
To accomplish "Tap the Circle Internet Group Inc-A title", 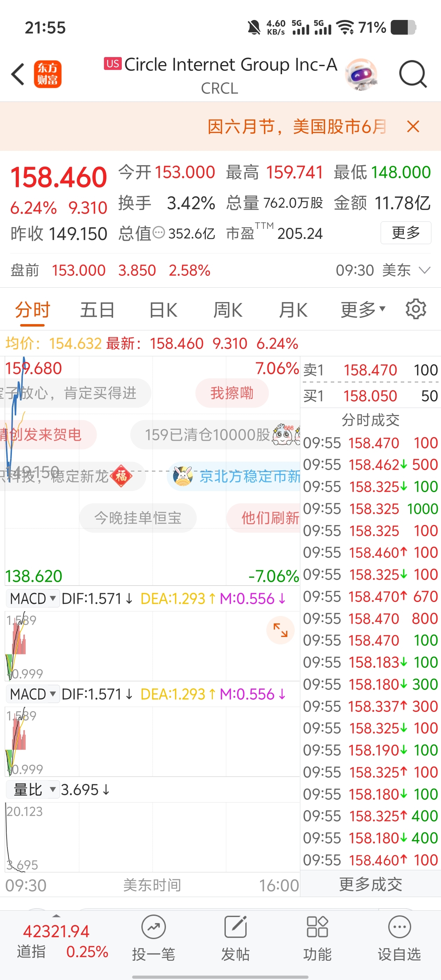I will [x=231, y=64].
